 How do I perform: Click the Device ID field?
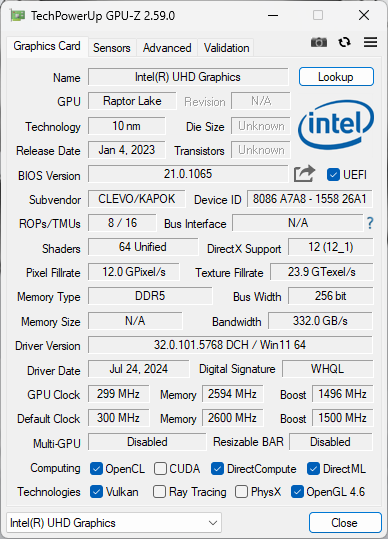click(x=310, y=199)
